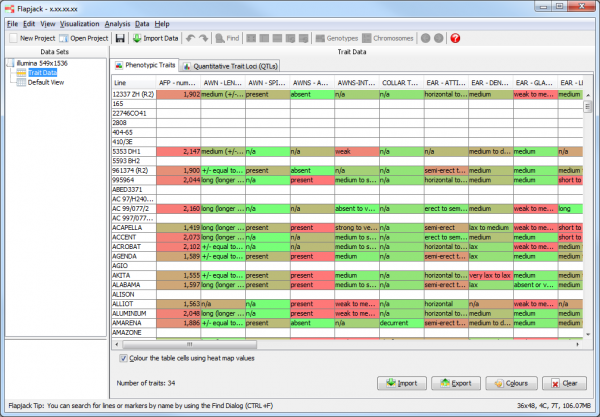Click the COLLAR T... column header
The image size is (600, 417).
coord(401,83)
